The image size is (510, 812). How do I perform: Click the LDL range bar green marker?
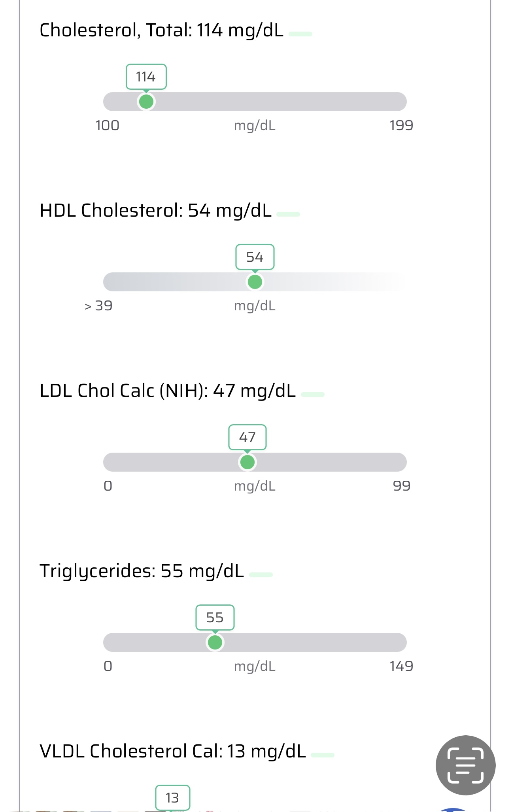(247, 462)
